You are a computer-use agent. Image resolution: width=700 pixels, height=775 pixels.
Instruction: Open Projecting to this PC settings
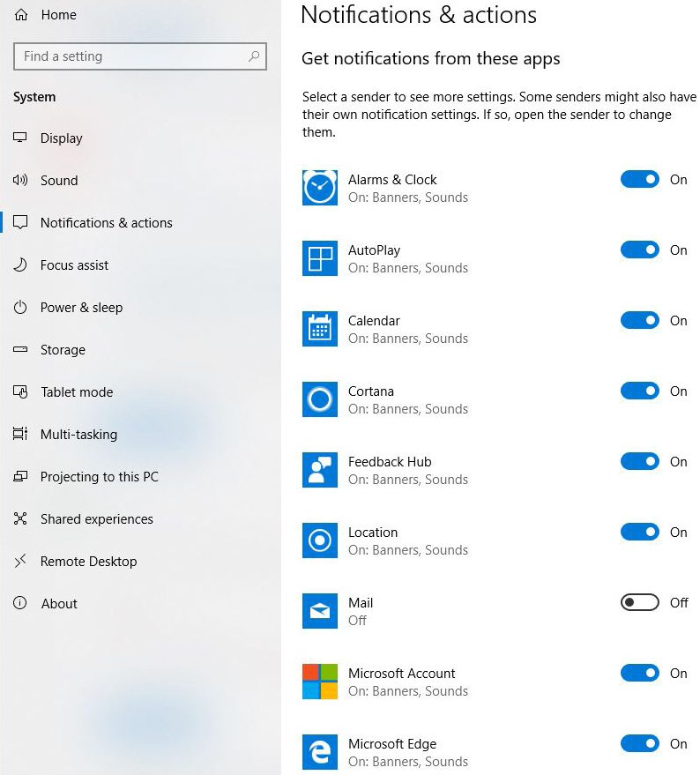point(100,477)
